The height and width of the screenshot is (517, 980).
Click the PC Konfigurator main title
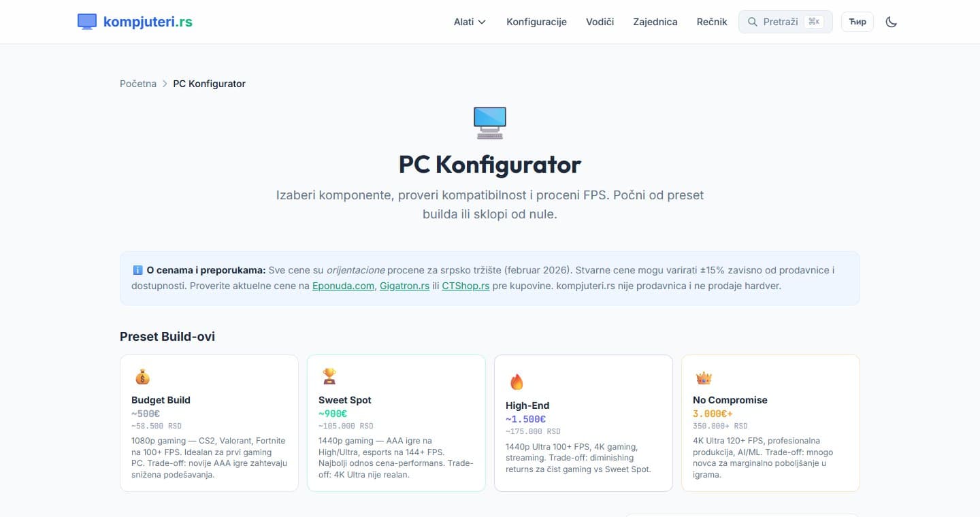click(x=490, y=165)
